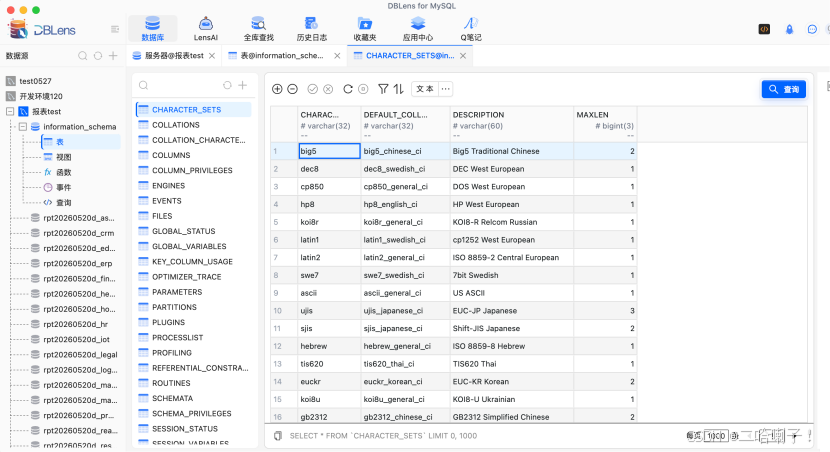The image size is (830, 452).
Task: Close the 服务器@报表test tab
Action: click(212, 56)
